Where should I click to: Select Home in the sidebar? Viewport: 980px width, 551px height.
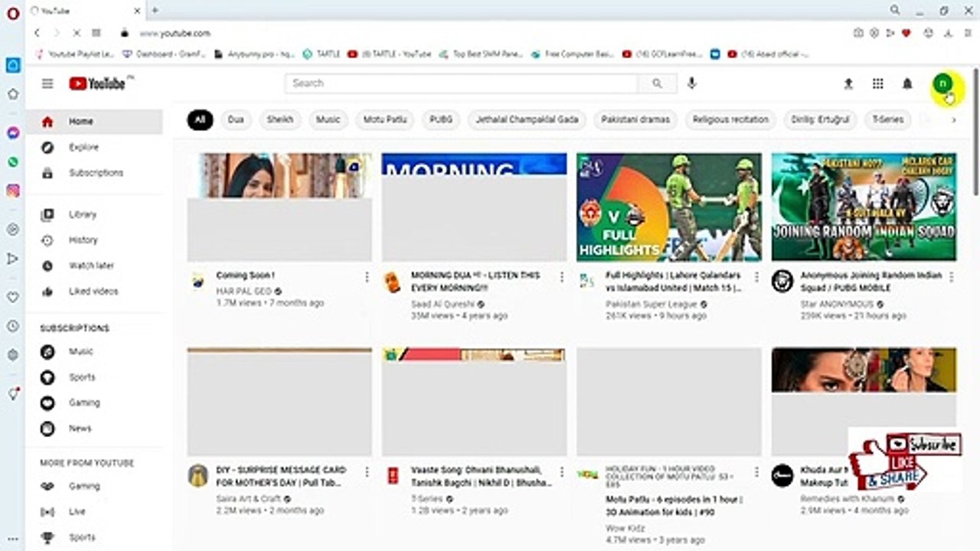click(x=94, y=122)
